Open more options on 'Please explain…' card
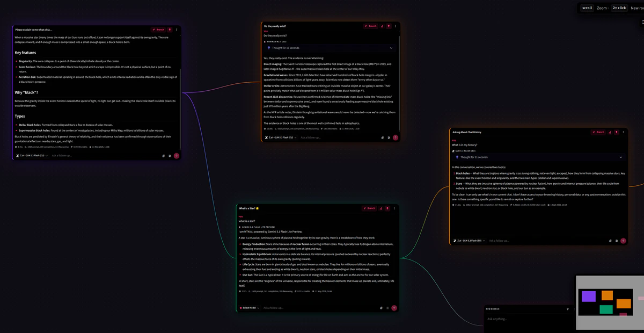 tap(177, 30)
